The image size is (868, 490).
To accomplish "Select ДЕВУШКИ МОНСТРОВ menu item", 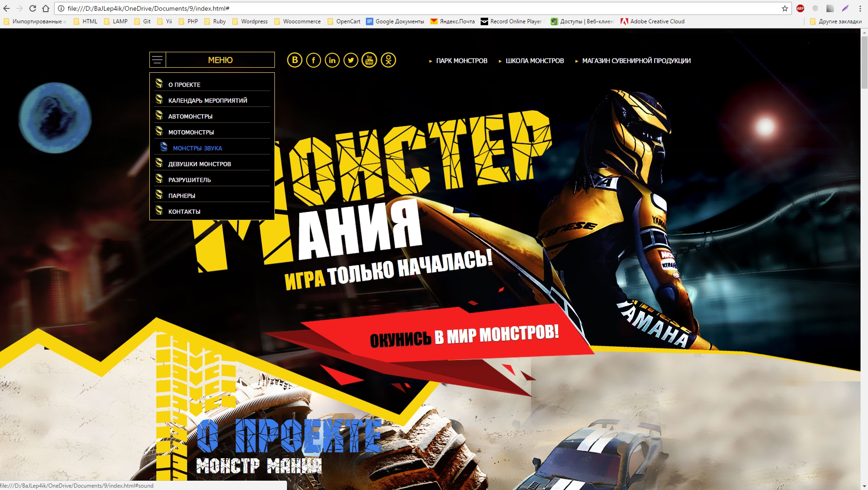I will (x=200, y=164).
